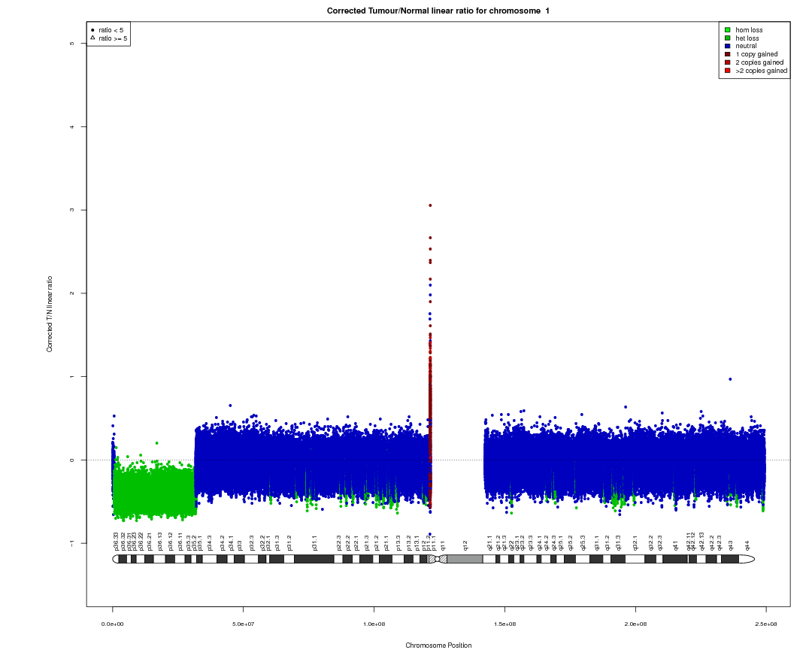Click the 5.0e+07 x-axis tick label

(x=243, y=624)
